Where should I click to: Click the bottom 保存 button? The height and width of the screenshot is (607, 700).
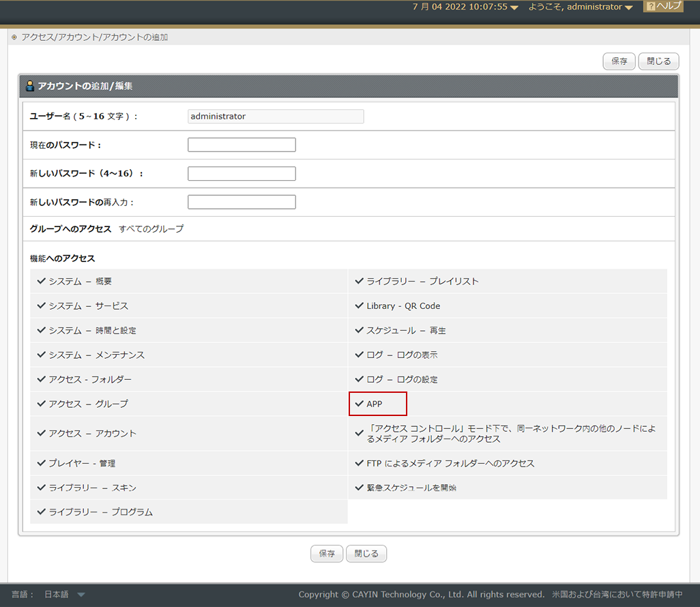coord(327,553)
